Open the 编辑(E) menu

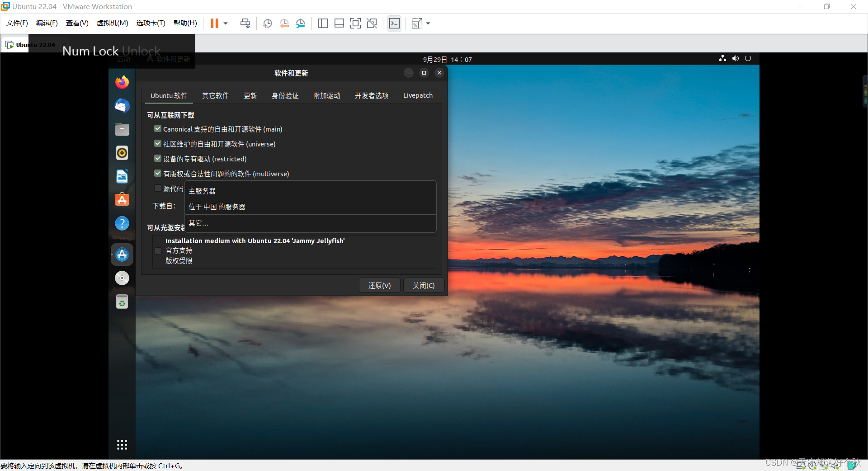coord(47,23)
